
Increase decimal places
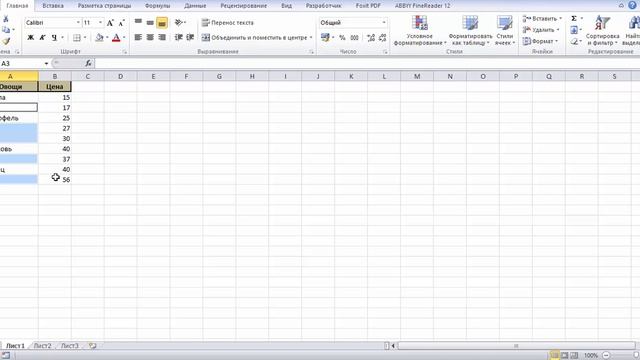tap(371, 38)
